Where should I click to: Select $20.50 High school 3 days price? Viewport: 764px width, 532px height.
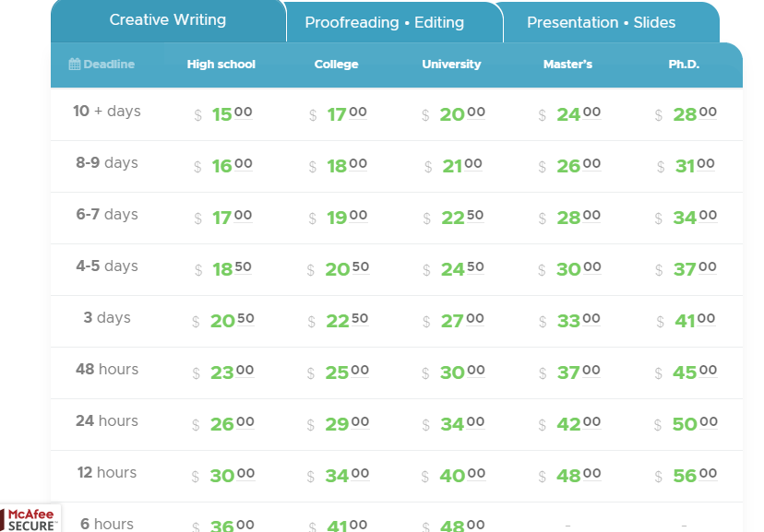coord(223,321)
